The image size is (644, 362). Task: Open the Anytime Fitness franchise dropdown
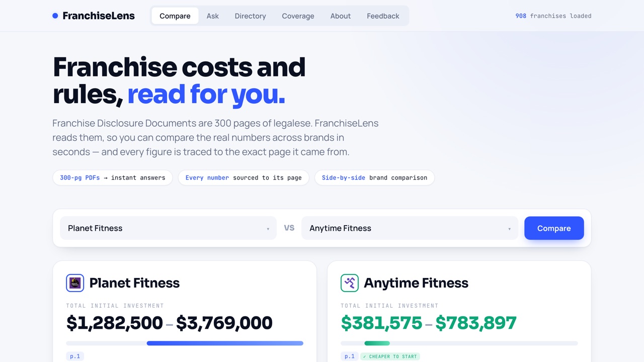pos(410,228)
